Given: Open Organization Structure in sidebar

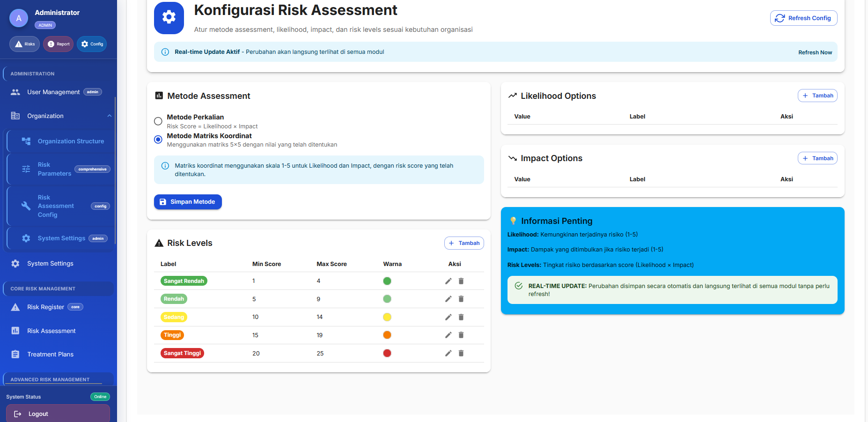Looking at the screenshot, I should 71,141.
